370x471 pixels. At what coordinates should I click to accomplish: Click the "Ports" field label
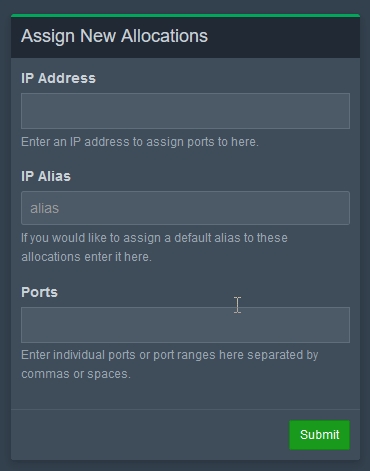point(39,292)
